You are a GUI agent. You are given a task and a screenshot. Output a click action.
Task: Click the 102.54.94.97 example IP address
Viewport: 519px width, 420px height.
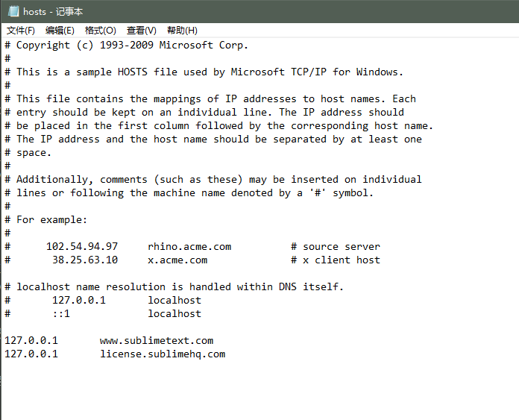tap(82, 246)
